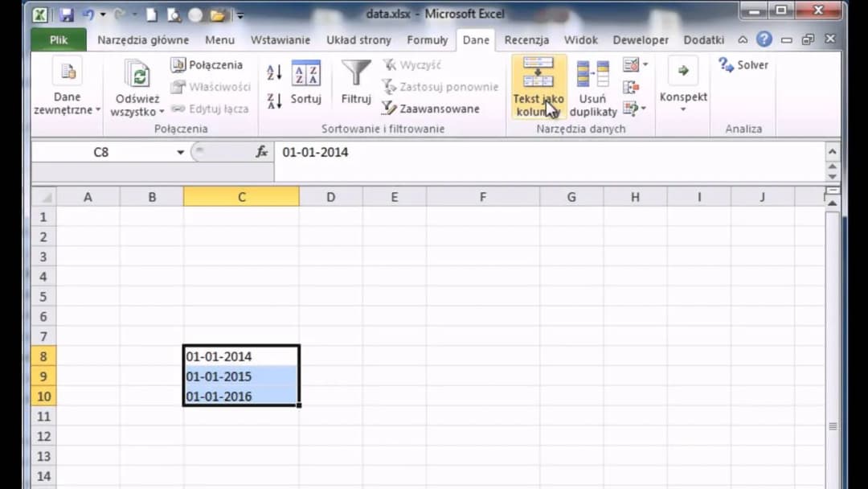The width and height of the screenshot is (868, 489).
Task: Click the Tekst jako kolumny icon
Action: coord(538,74)
